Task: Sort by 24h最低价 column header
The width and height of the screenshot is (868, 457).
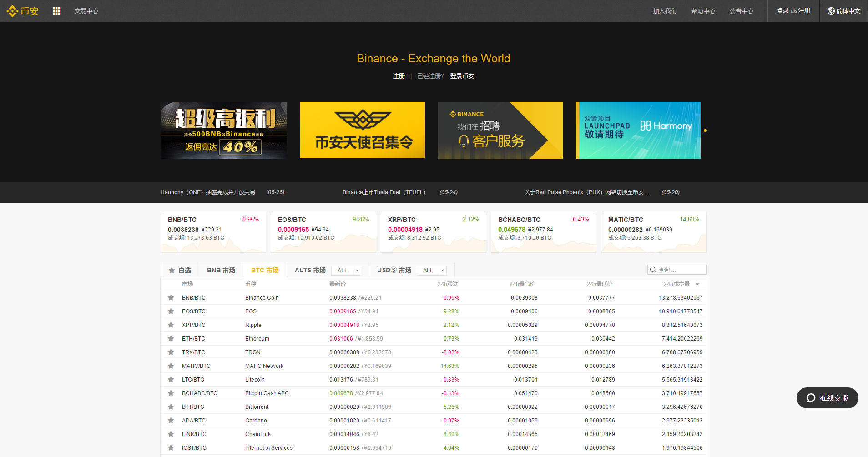Action: 599,284
